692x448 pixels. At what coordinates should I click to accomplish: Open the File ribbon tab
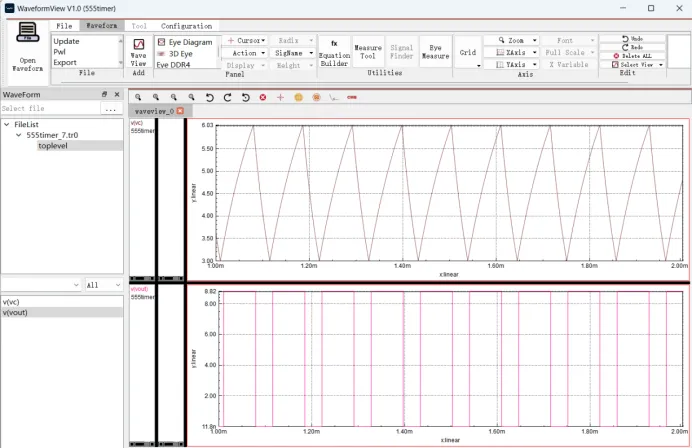pos(64,26)
